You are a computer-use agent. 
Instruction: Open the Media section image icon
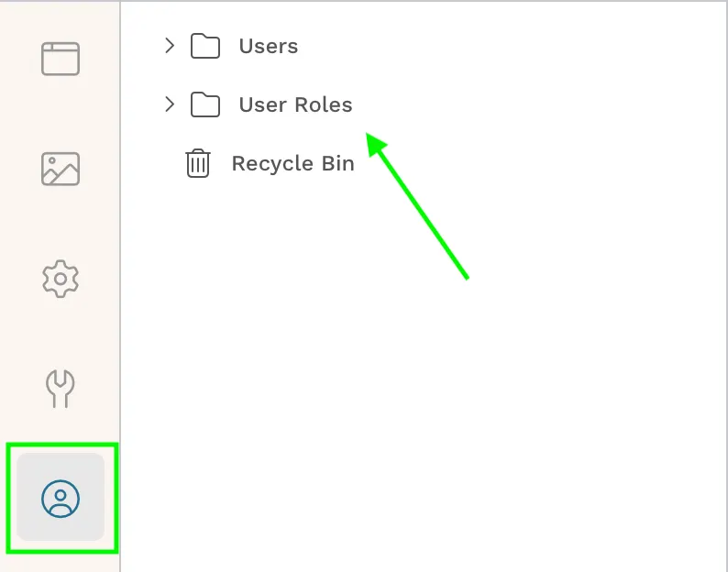click(x=61, y=169)
